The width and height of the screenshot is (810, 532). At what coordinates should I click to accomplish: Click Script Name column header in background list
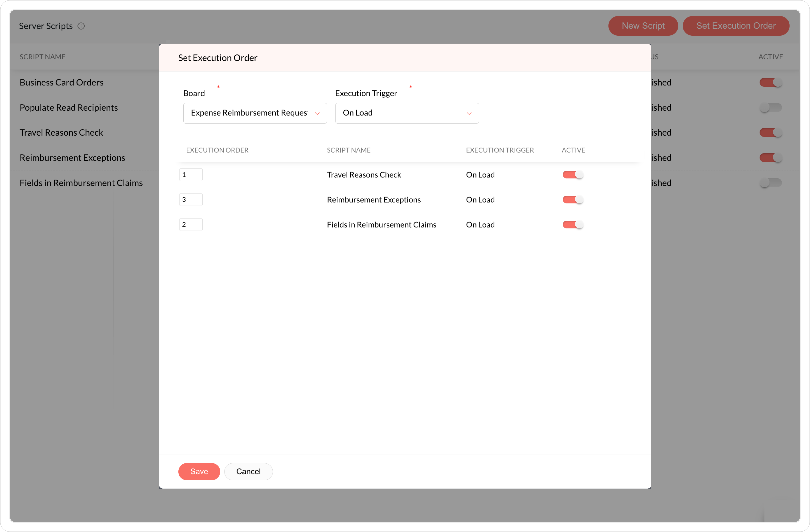coord(43,57)
